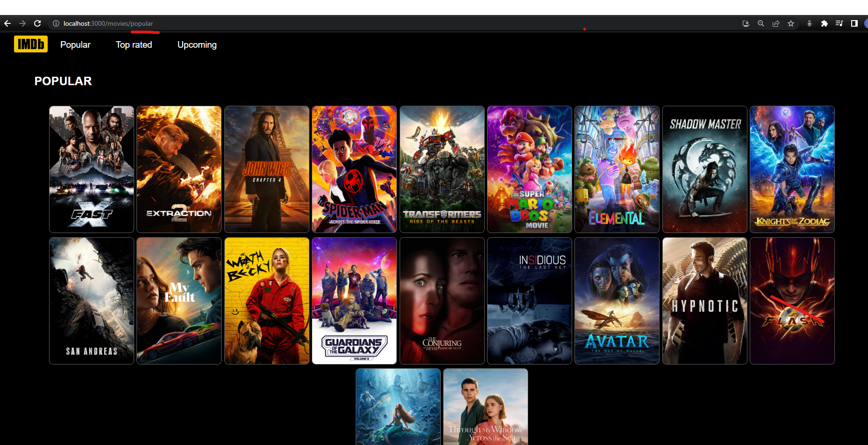Open the bug extension icon

[x=810, y=23]
